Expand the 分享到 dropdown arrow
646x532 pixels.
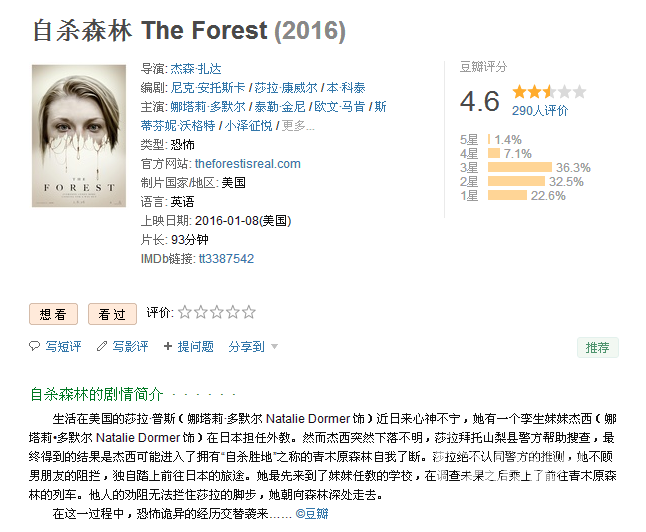(x=274, y=347)
